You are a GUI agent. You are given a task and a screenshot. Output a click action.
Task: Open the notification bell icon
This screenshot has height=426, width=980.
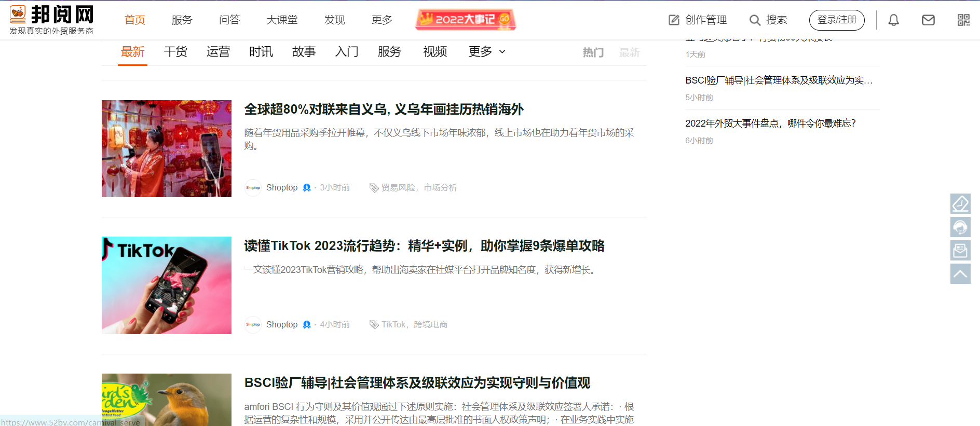(893, 20)
